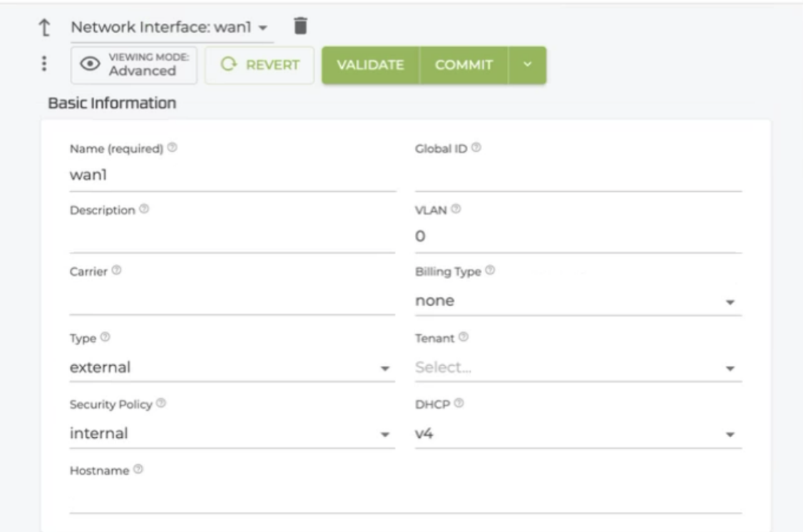
Task: Expand the Commit dropdown chevron
Action: pyautogui.click(x=528, y=65)
